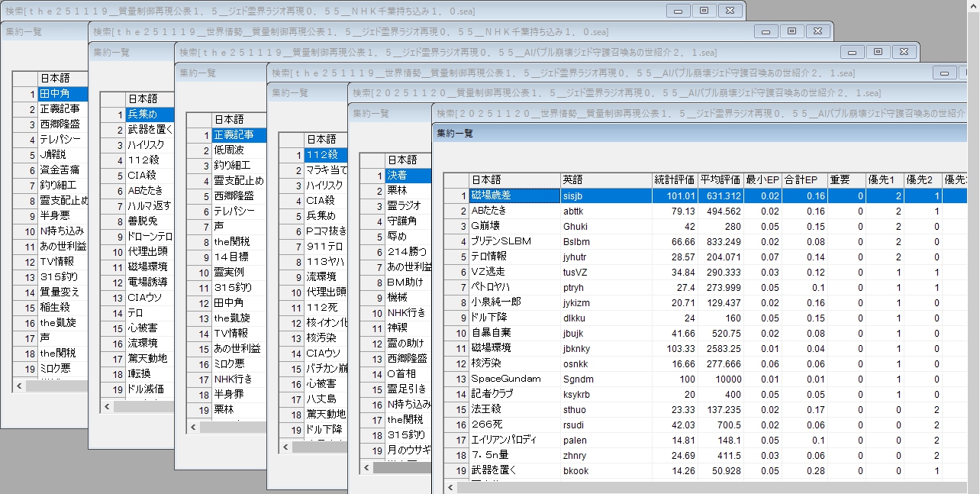
Task: Close the third-from-back search window
Action: (x=904, y=52)
